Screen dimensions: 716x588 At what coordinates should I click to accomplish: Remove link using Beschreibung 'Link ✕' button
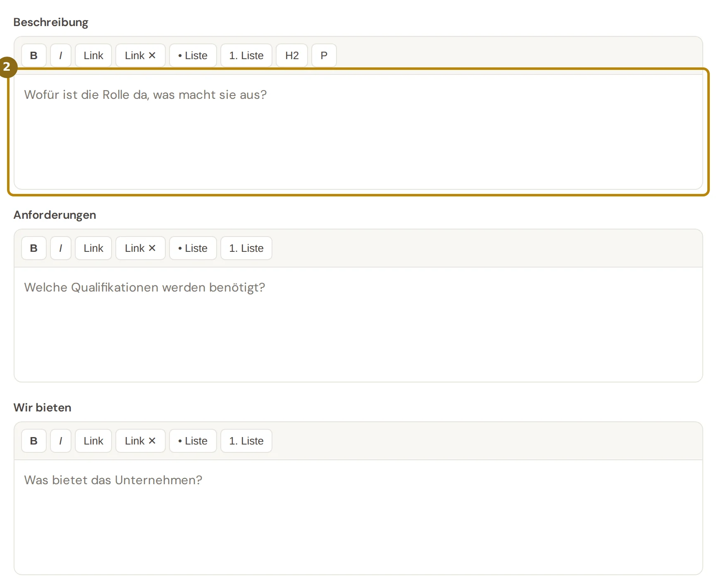pos(141,55)
